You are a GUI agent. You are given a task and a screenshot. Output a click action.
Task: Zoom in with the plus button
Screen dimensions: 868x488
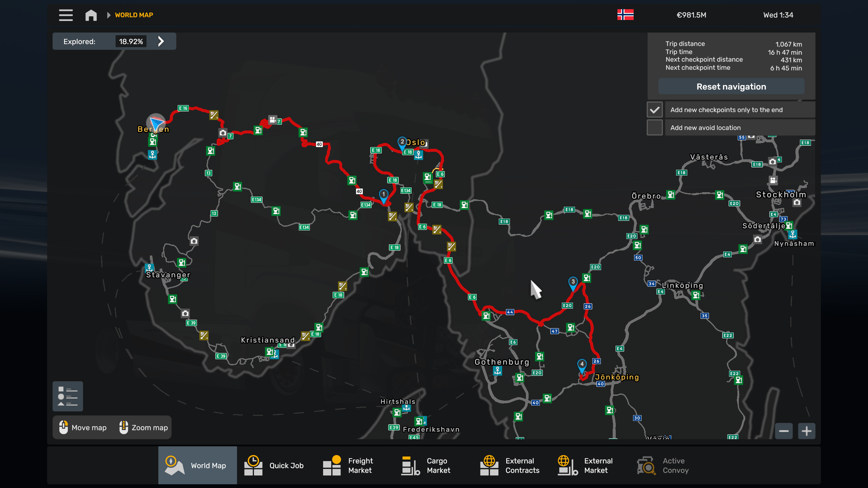coord(806,431)
